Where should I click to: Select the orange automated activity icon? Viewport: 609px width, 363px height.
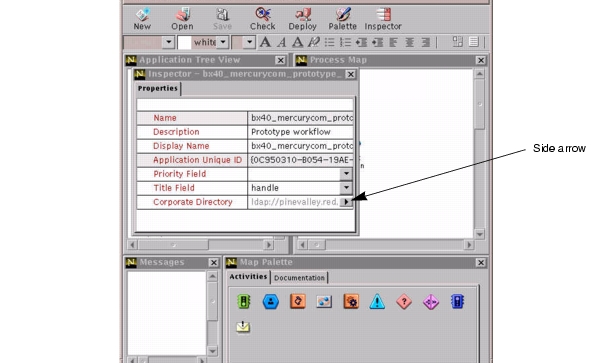[298, 301]
